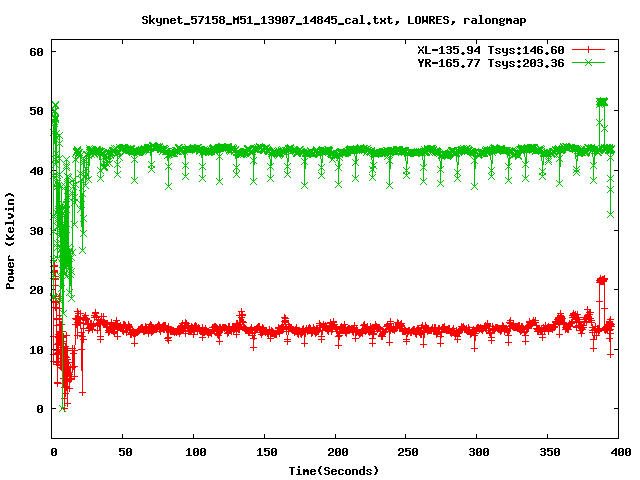Click the x-axis value 150
This screenshot has width=640, height=480.
(267, 452)
